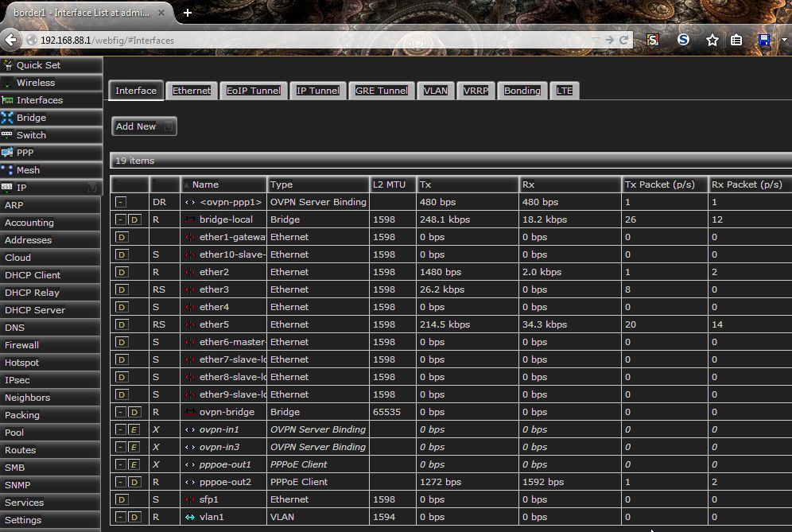Disable ether5 using its D button
This screenshot has height=532, width=792.
pyautogui.click(x=122, y=324)
